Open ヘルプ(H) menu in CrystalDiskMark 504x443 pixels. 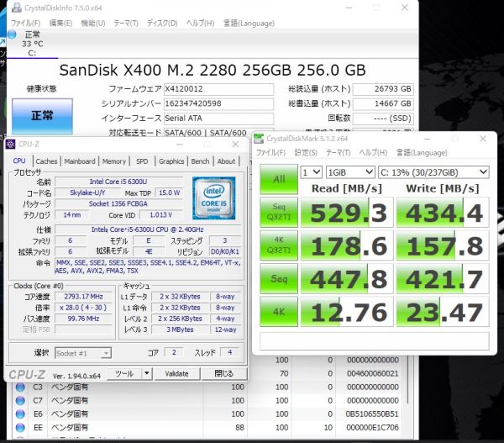[x=373, y=152]
